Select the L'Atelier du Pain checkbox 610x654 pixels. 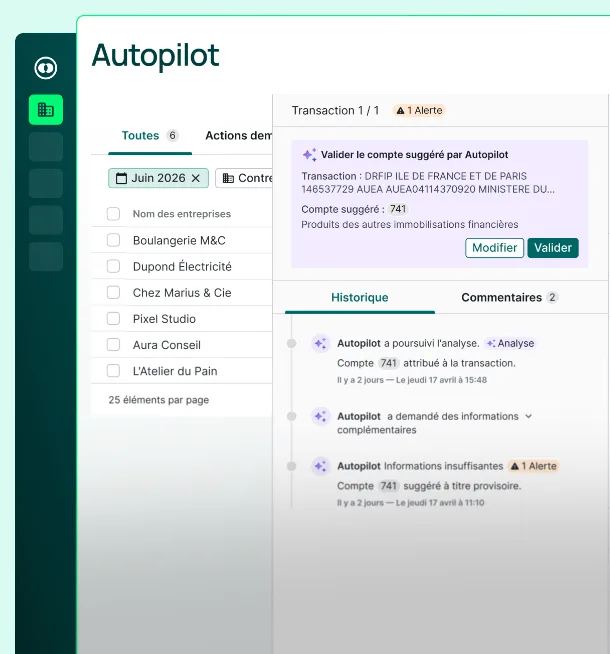coord(113,371)
